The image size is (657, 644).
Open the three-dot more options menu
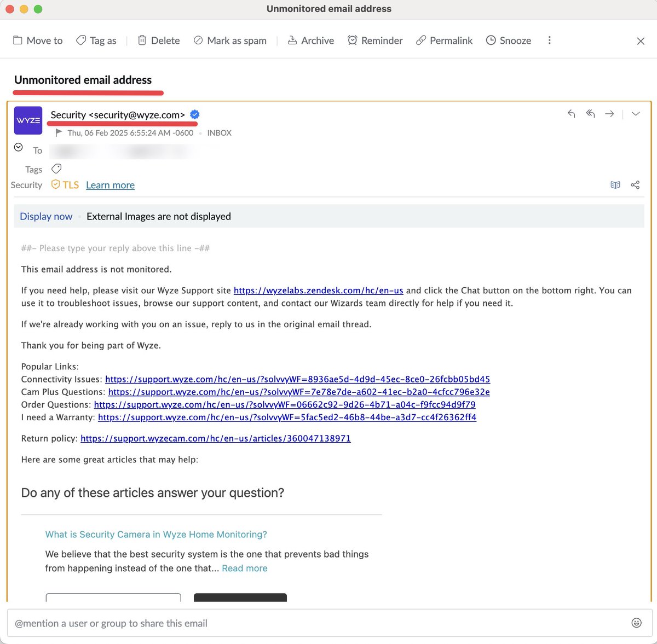pyautogui.click(x=549, y=40)
